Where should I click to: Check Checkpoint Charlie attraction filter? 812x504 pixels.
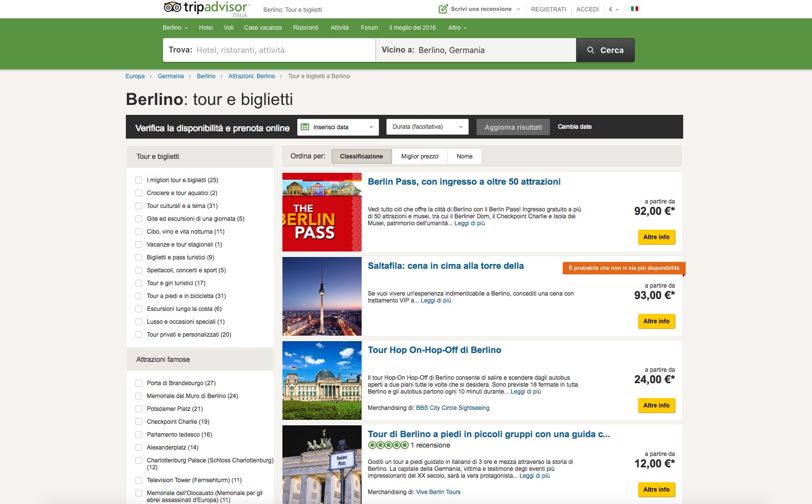pos(139,422)
